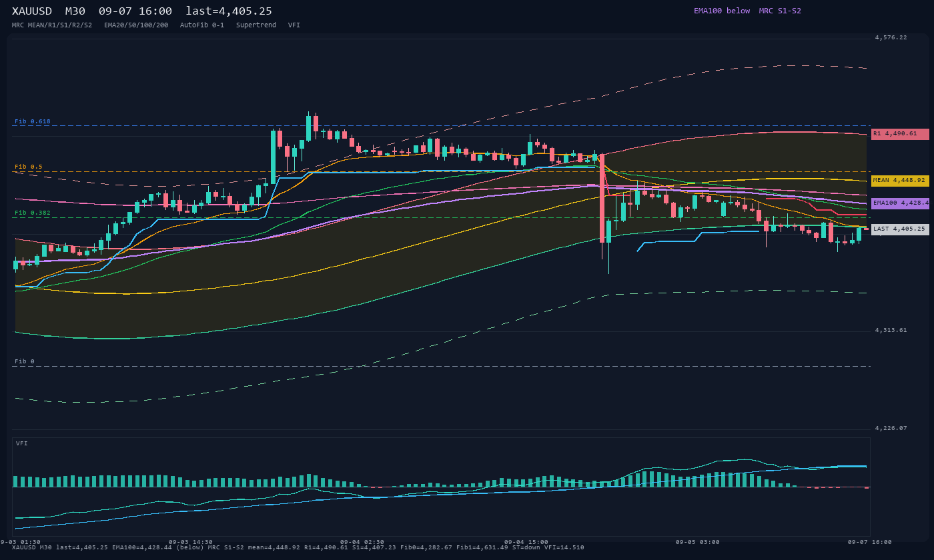Click the 4,226.07 price axis label

891,428
